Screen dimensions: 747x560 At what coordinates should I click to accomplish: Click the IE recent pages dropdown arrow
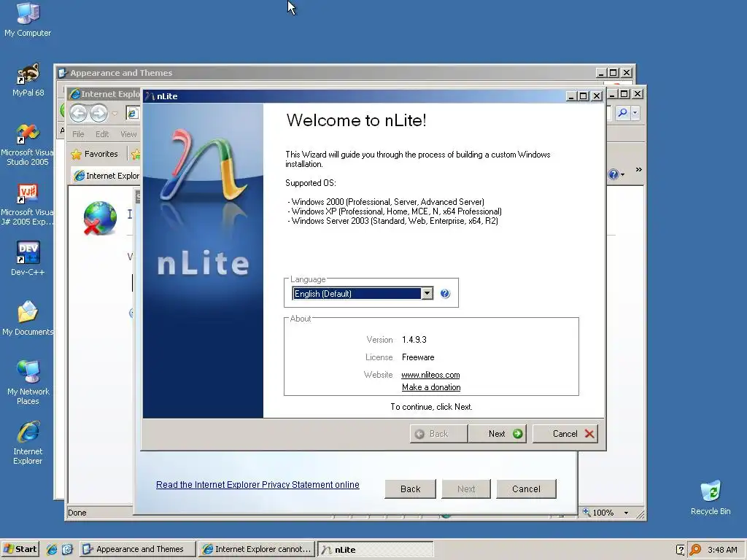coord(115,113)
